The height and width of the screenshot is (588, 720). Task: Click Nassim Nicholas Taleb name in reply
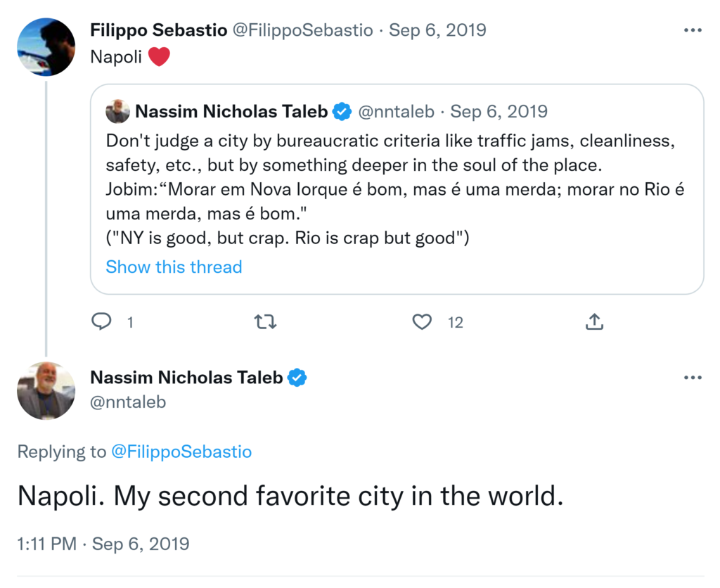186,378
